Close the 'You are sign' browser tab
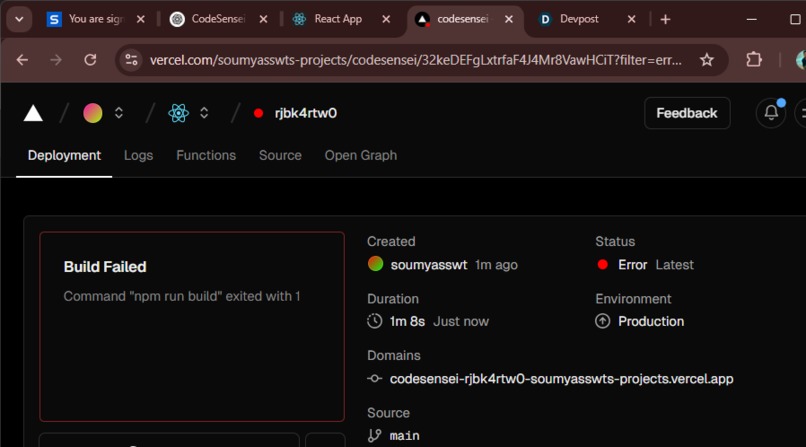806x447 pixels. tap(141, 19)
